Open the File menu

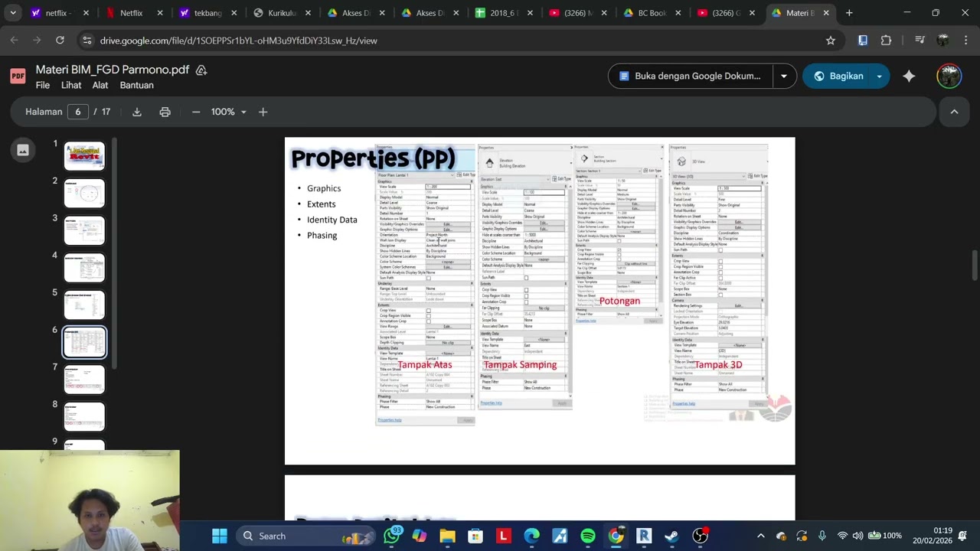(x=43, y=85)
